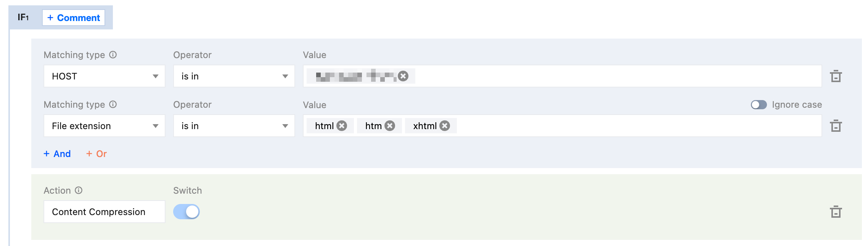This screenshot has height=246, width=868.
Task: Add a comment to IF1
Action: (74, 18)
